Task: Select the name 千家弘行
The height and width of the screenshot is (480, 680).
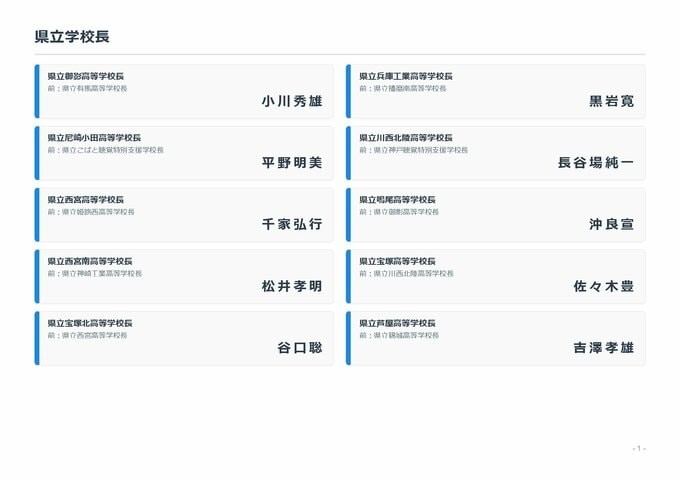Action: pos(292,225)
